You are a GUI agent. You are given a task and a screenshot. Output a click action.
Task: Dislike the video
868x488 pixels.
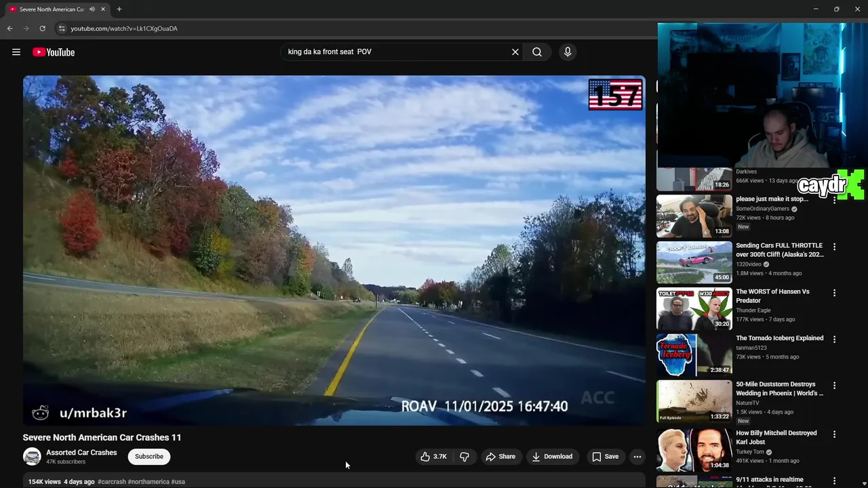[x=465, y=457]
